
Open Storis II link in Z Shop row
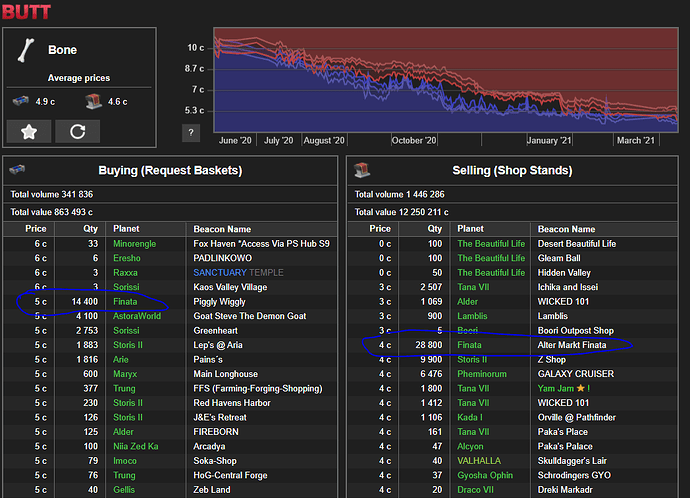[472, 359]
